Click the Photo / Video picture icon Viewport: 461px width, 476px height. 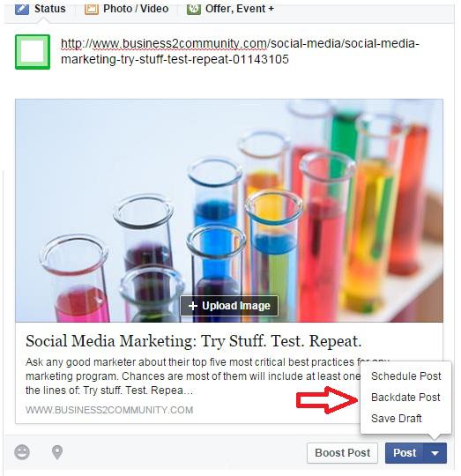pyautogui.click(x=92, y=9)
